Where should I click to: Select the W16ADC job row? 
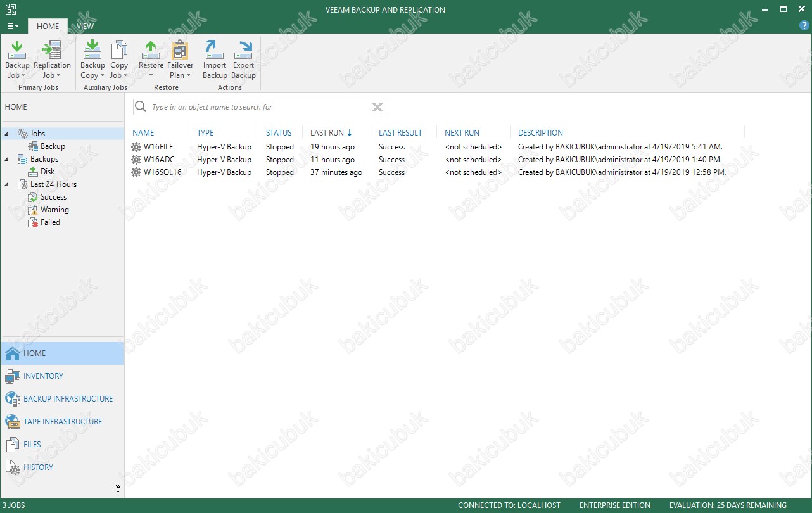point(437,160)
